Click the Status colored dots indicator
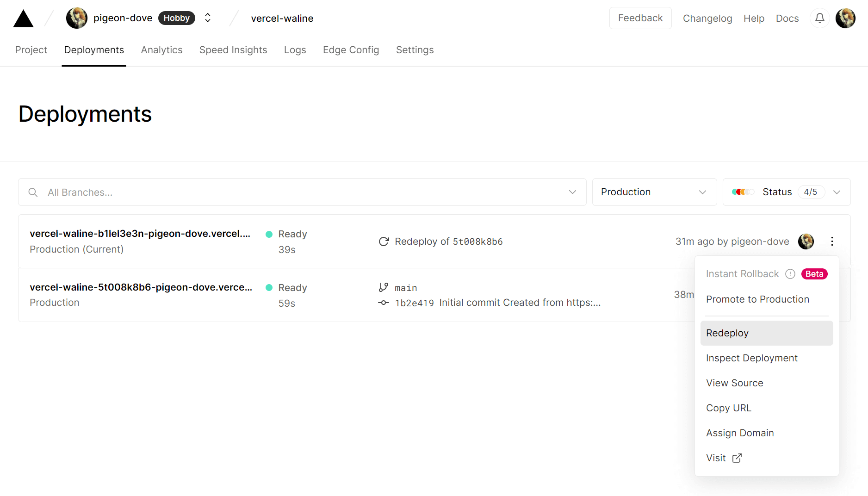 coord(743,192)
